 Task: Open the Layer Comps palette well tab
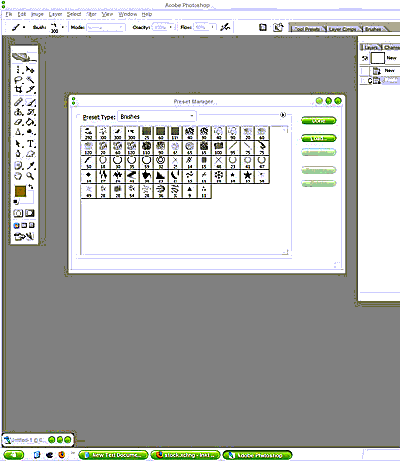343,29
